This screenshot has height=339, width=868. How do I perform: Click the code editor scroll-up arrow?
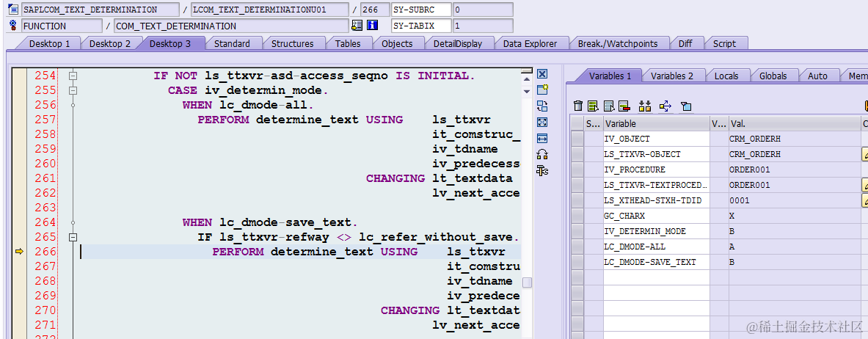526,78
